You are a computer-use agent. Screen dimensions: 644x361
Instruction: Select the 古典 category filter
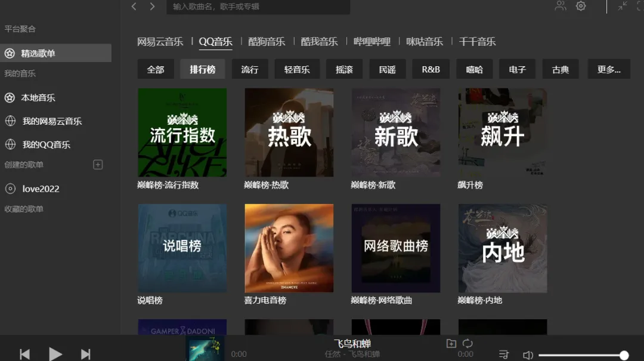pyautogui.click(x=561, y=69)
